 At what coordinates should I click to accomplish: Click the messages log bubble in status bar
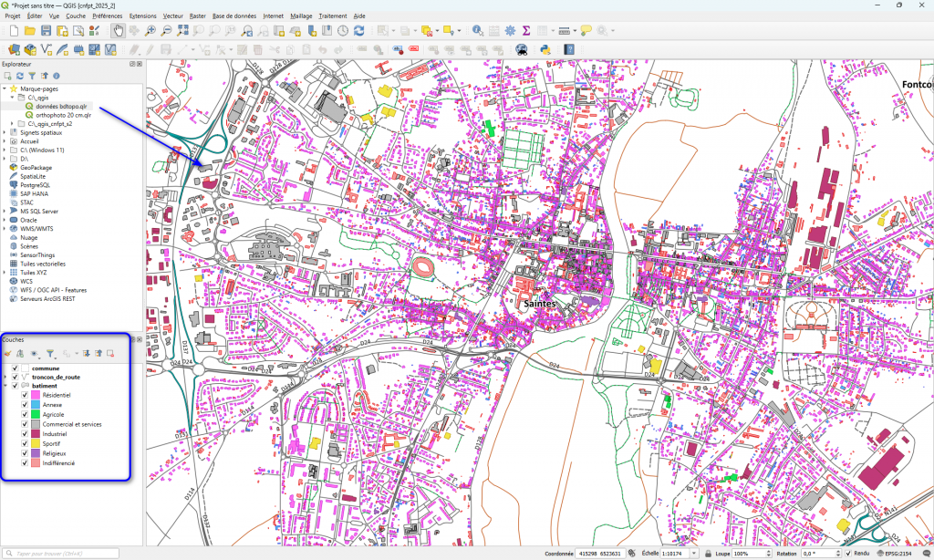click(x=926, y=554)
